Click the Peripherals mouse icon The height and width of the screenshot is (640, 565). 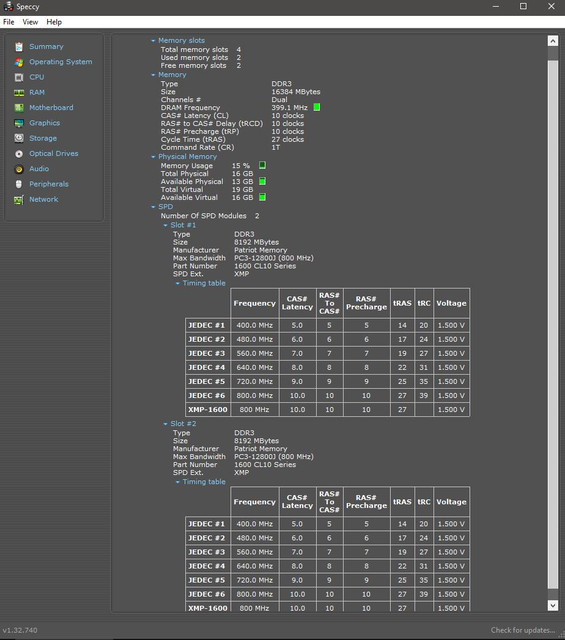19,184
